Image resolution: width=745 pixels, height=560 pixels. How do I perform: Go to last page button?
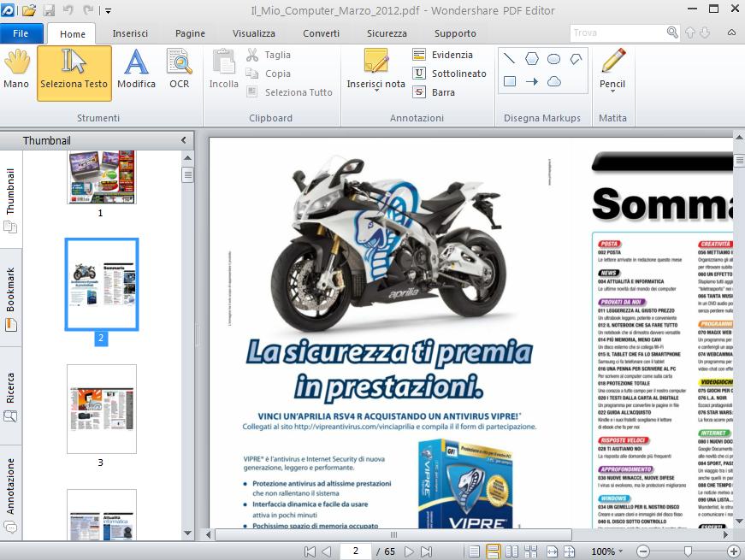tap(426, 551)
